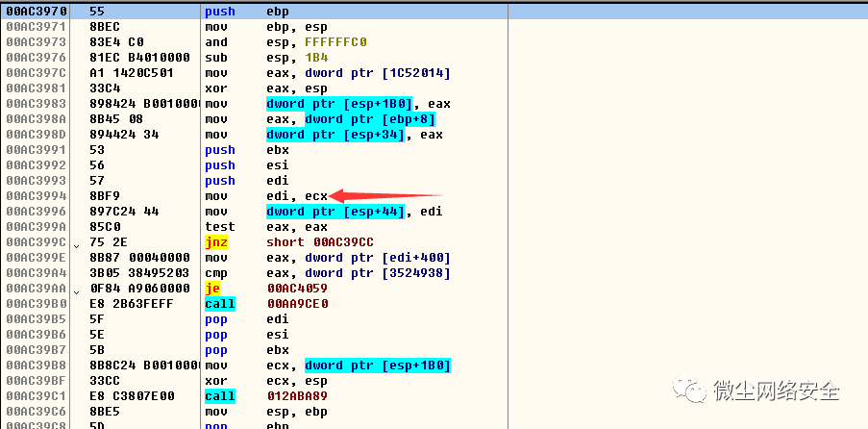Viewport: 868px width, 429px height.
Task: Click address 00AC39B0
Action: [36, 304]
